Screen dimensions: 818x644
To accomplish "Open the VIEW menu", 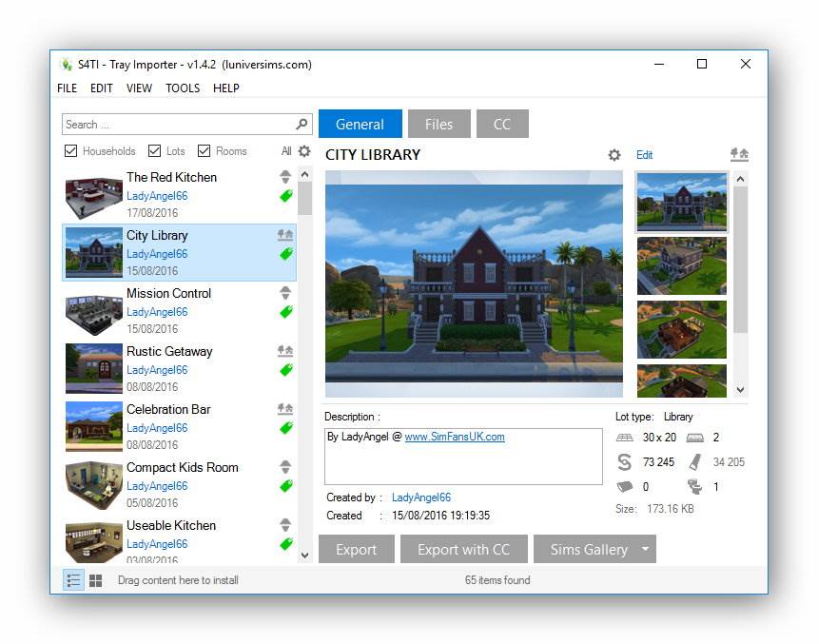I will coord(139,88).
